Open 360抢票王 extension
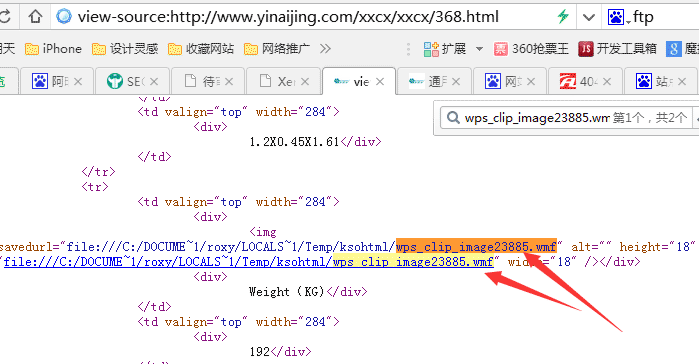699x364 pixels. pyautogui.click(x=531, y=49)
